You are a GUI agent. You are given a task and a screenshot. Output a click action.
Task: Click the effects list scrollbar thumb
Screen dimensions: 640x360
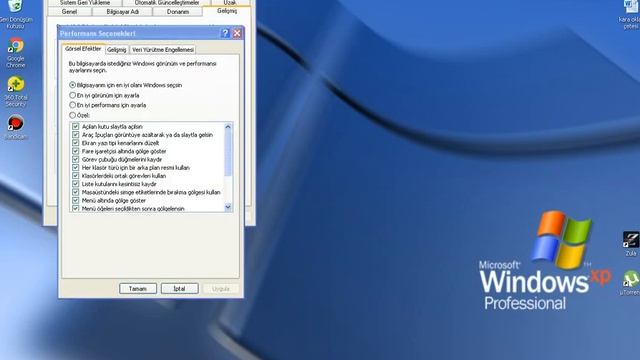tap(228, 153)
